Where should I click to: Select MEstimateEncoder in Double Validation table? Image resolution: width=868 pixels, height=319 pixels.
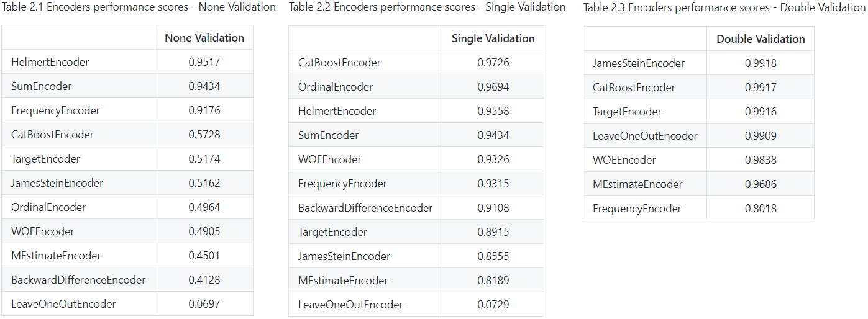(x=637, y=184)
